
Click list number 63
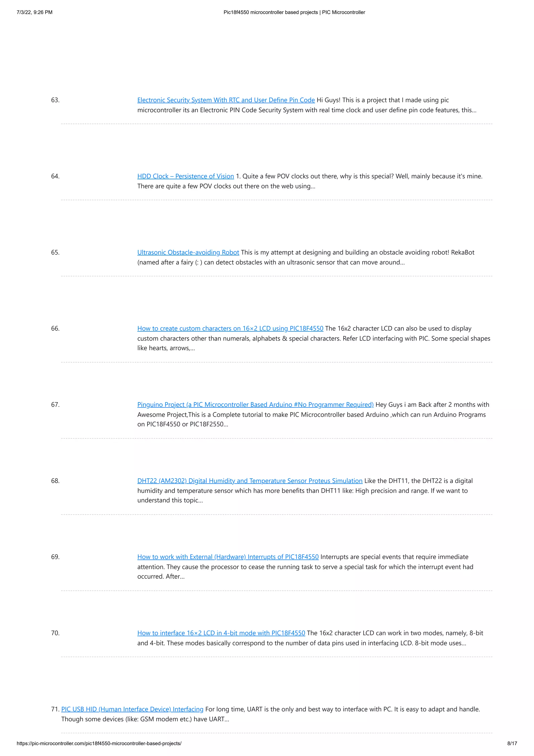55,100
